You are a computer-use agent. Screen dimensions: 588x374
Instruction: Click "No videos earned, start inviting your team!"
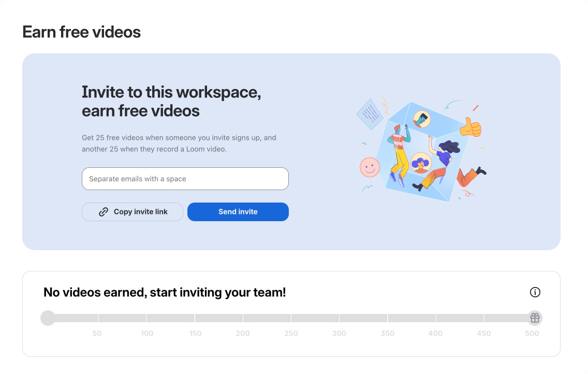click(165, 292)
